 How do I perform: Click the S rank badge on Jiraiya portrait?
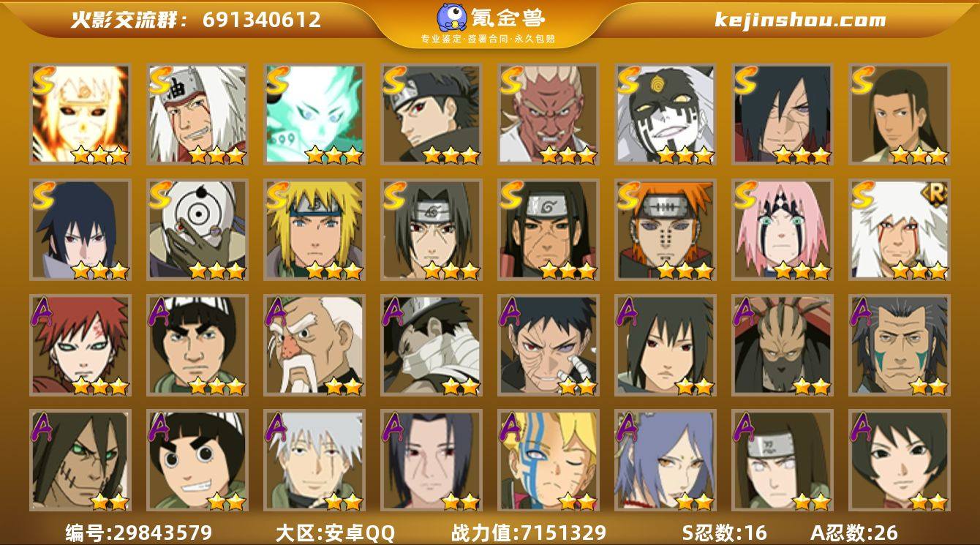pyautogui.click(x=159, y=79)
